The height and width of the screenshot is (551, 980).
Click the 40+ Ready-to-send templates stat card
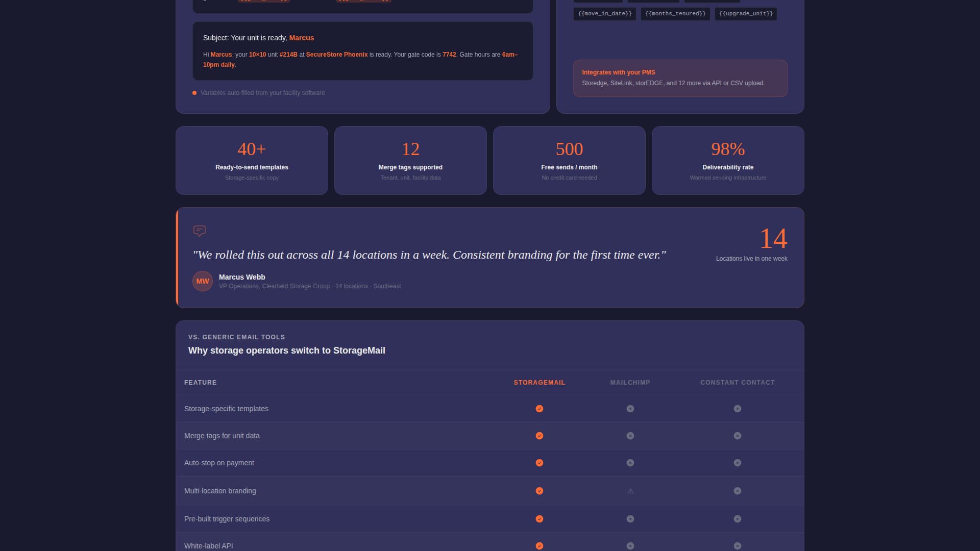pos(252,160)
